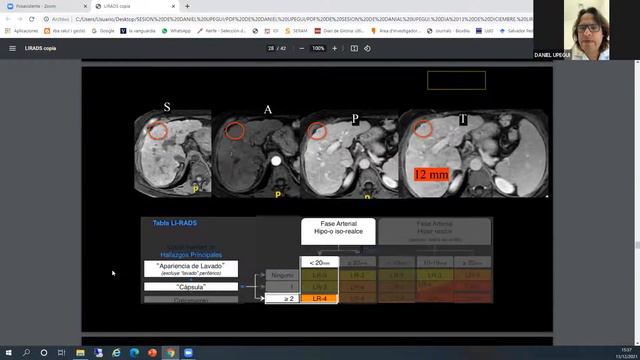Open the Google bookmark

[x=103, y=31]
